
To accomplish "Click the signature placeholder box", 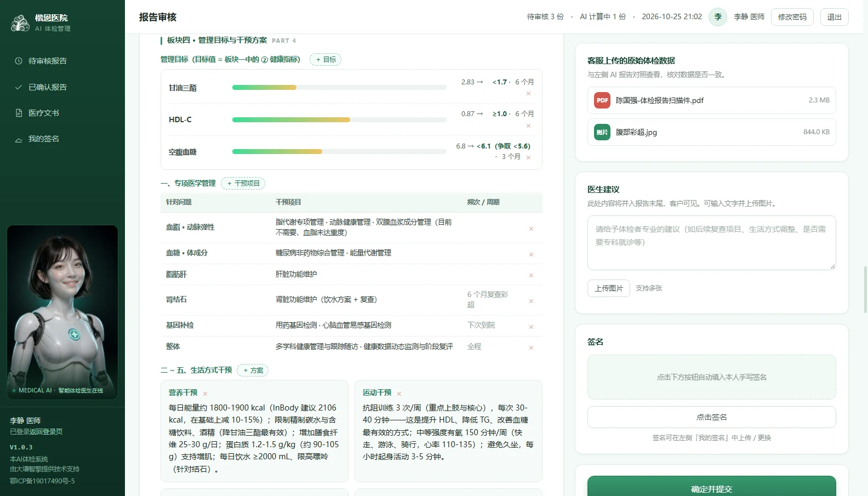I will click(x=711, y=377).
